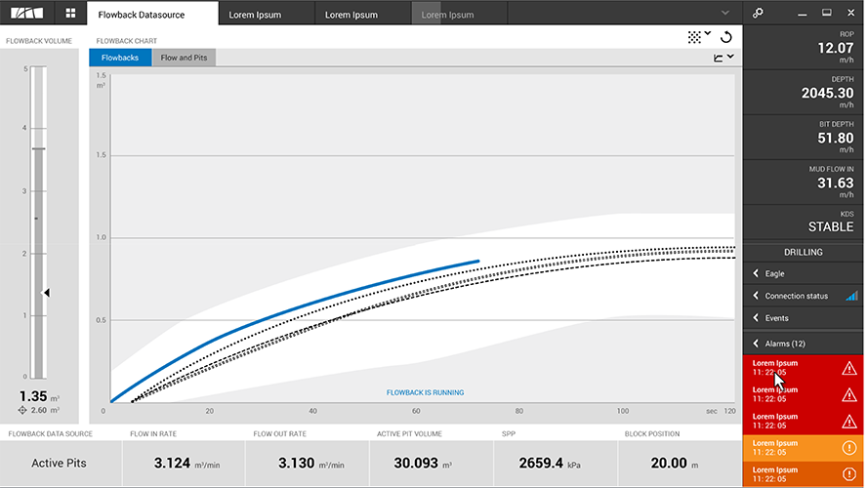Expand the tabs overflow chevron
Image resolution: width=868 pixels, height=488 pixels.
click(724, 13)
